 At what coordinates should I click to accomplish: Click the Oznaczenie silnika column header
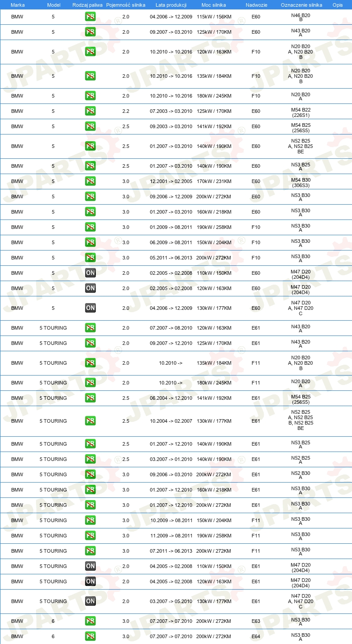click(x=301, y=5)
